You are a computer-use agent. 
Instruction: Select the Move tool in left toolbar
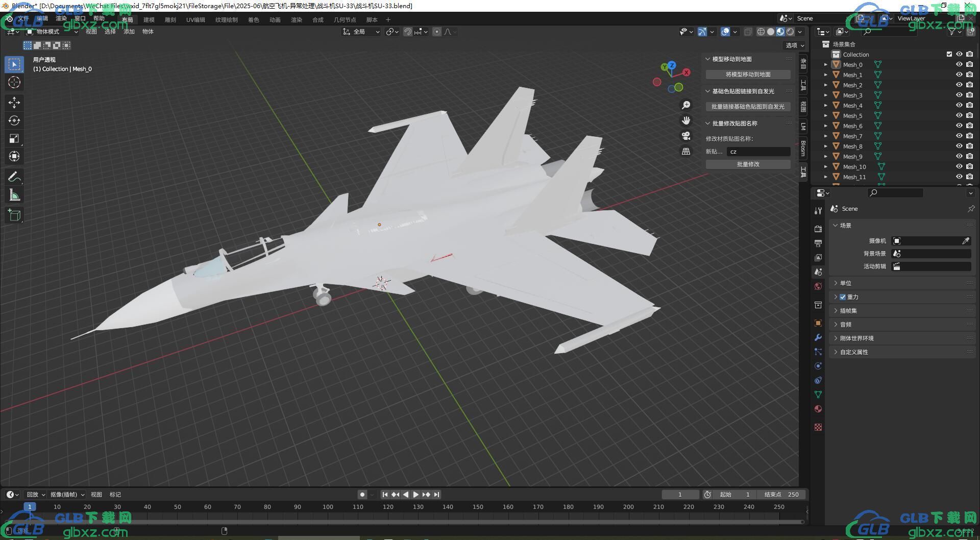14,103
